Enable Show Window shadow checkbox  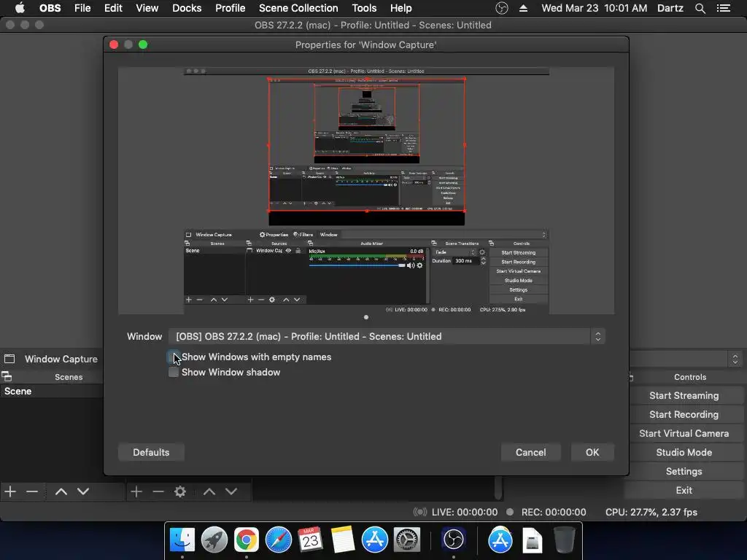[x=174, y=372]
